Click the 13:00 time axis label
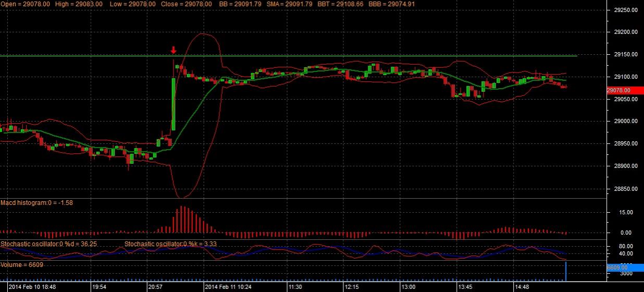Screen dimensions: 644x292 point(408,287)
